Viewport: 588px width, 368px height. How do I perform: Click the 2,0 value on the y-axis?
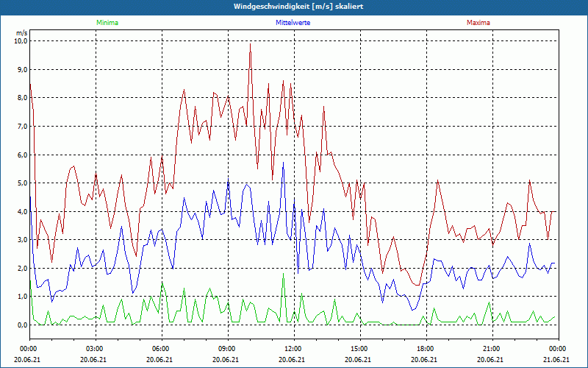[x=21, y=269]
